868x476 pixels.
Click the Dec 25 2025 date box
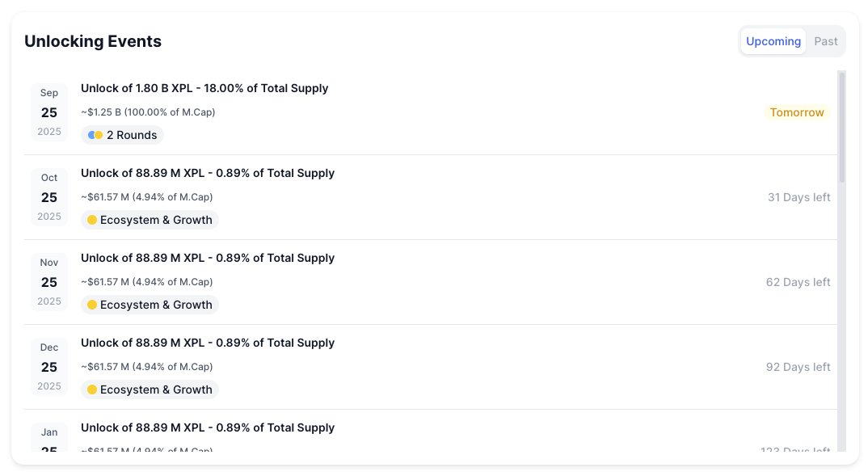coord(49,367)
